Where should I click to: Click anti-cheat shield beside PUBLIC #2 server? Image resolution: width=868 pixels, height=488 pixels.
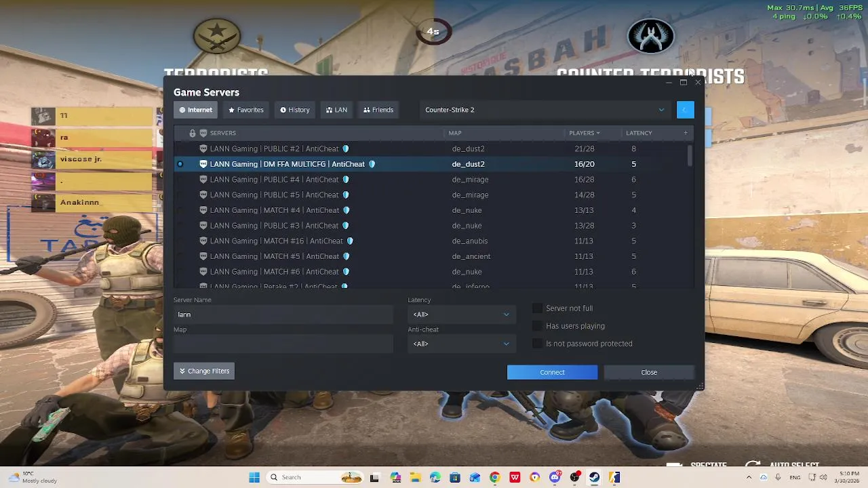point(345,148)
